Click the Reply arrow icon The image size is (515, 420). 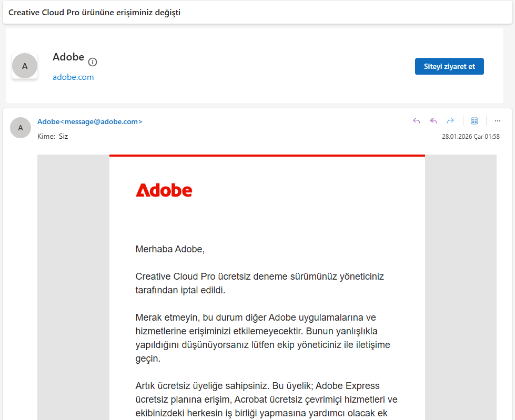click(417, 121)
